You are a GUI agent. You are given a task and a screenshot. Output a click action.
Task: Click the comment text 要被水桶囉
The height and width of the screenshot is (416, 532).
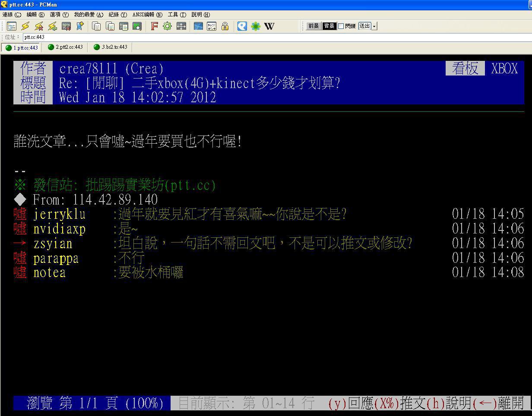[151, 272]
